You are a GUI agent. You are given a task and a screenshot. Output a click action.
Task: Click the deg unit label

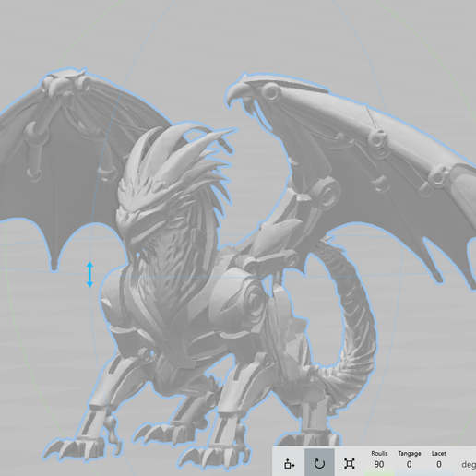[x=469, y=465]
